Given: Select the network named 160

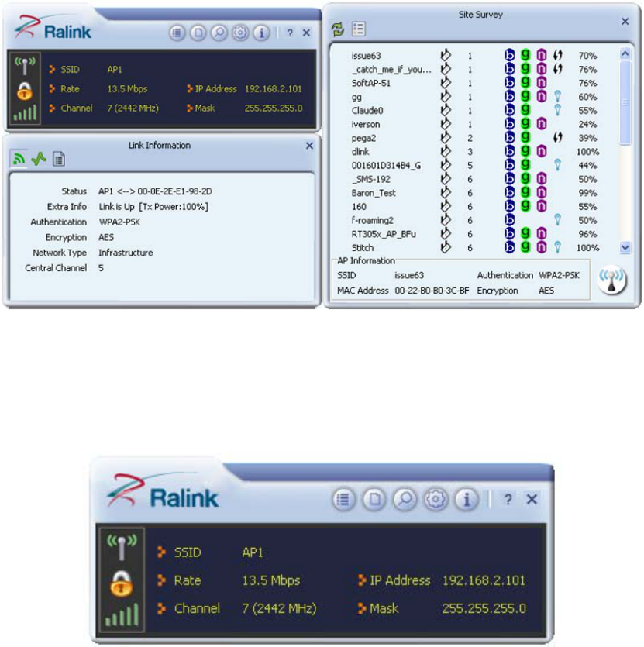Looking at the screenshot, I should (x=474, y=206).
